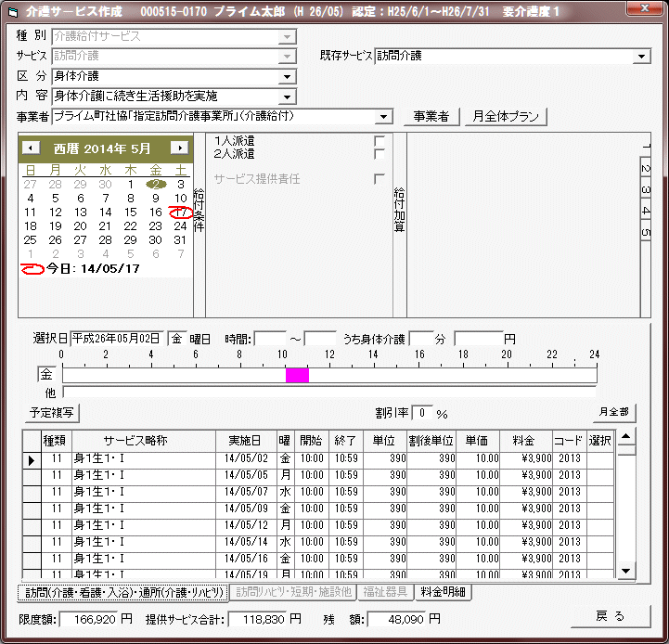This screenshot has width=669, height=644.
Task: Click the scroll-up arrow of service table
Action: pos(626,436)
